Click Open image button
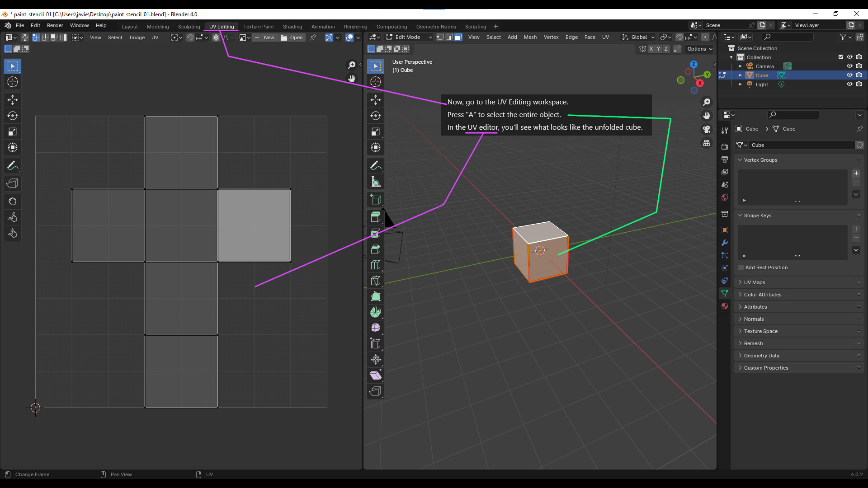Viewport: 868px width, 488px height. click(292, 38)
